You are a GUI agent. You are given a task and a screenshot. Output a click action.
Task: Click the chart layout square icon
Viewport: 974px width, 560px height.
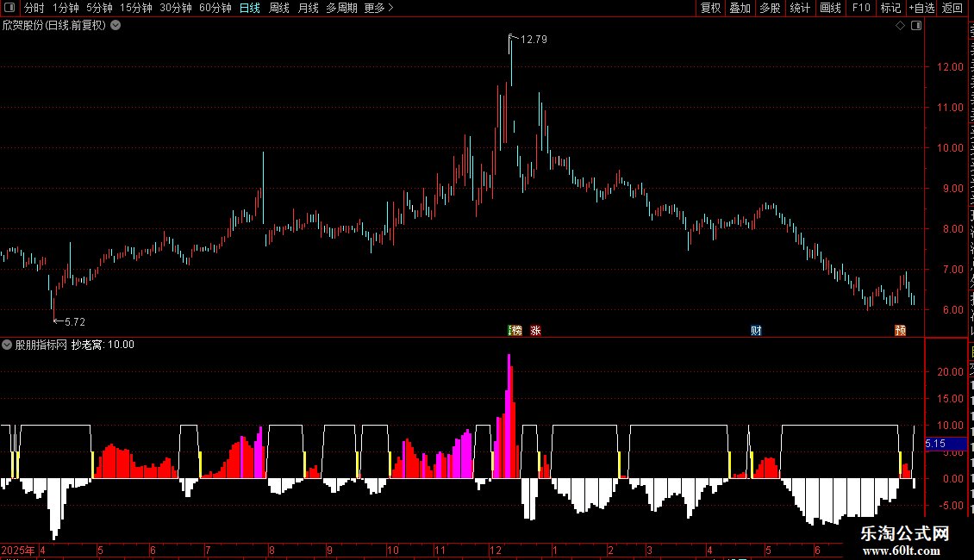916,26
